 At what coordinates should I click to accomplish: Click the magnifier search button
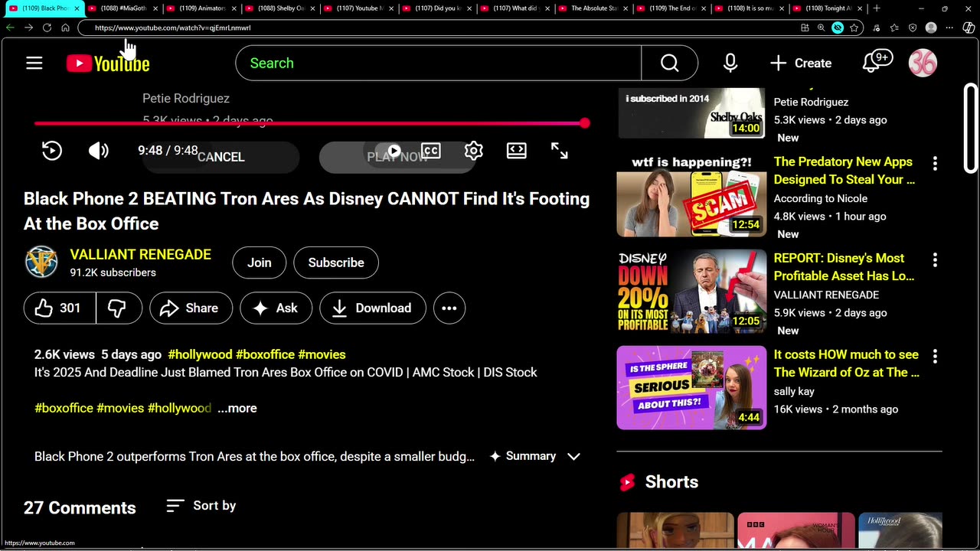[x=670, y=64]
